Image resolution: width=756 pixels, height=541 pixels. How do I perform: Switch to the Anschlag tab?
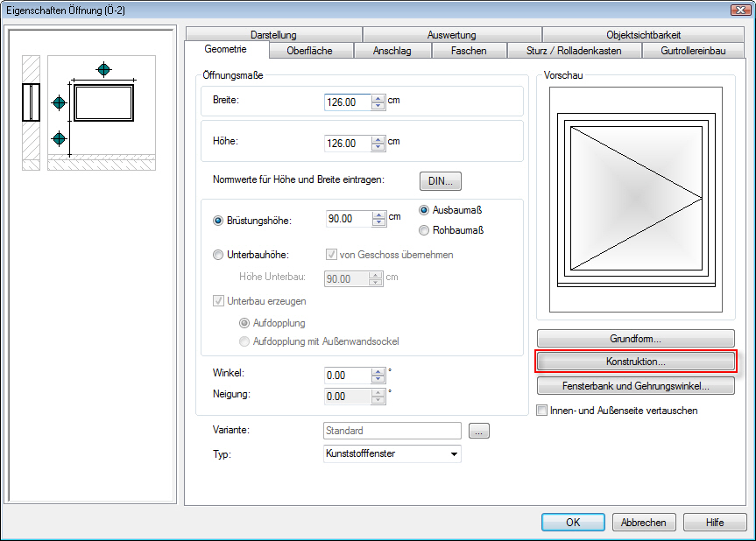pyautogui.click(x=392, y=51)
